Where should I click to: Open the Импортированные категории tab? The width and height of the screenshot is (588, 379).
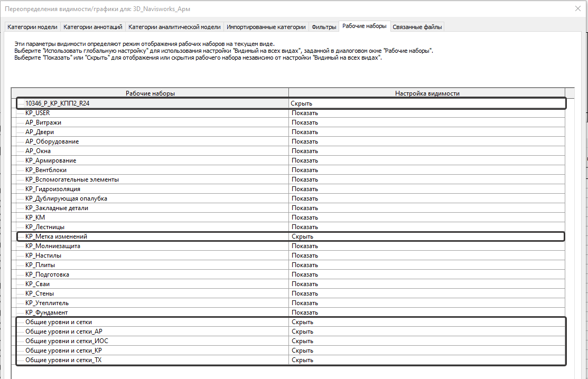(x=266, y=27)
